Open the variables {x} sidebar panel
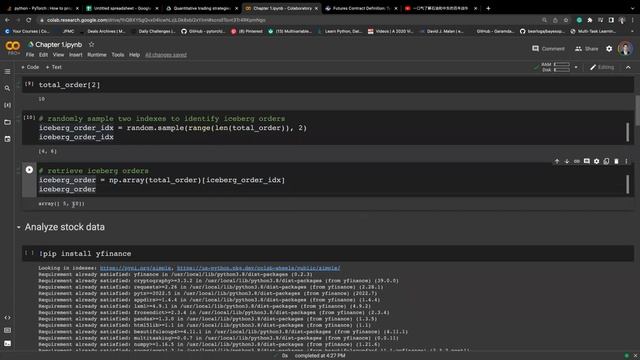 pos(7,105)
